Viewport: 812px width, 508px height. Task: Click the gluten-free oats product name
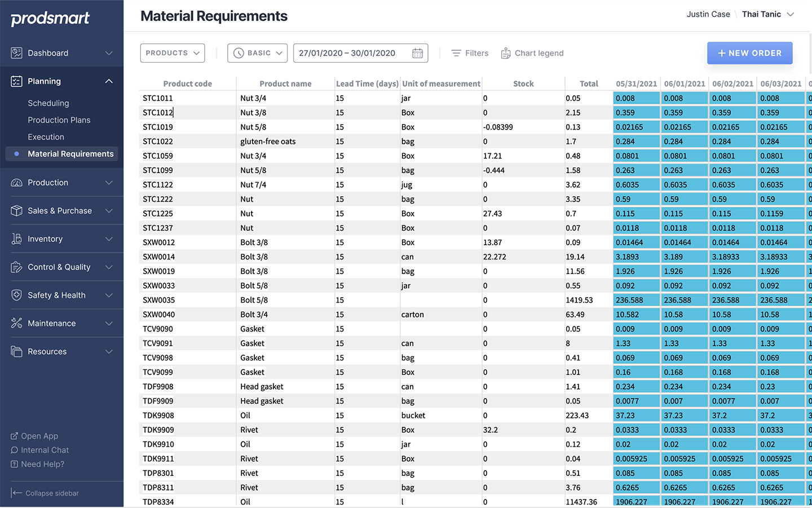(268, 142)
